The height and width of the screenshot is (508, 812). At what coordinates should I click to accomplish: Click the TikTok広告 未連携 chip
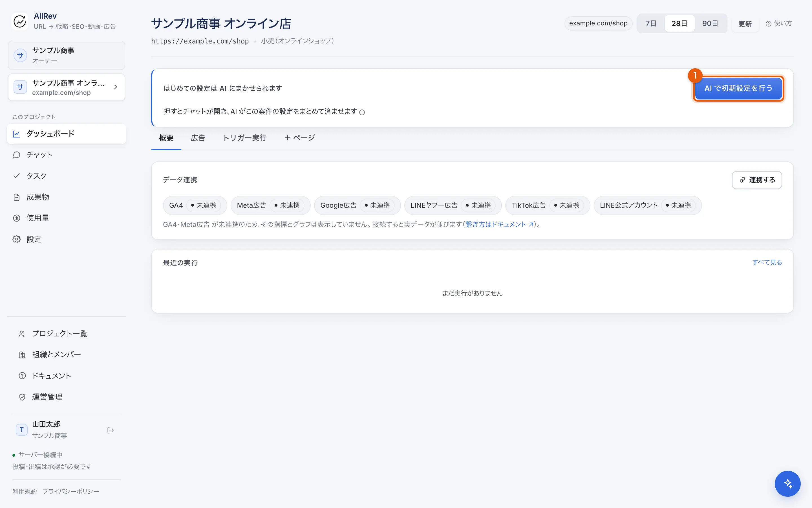tap(548, 205)
